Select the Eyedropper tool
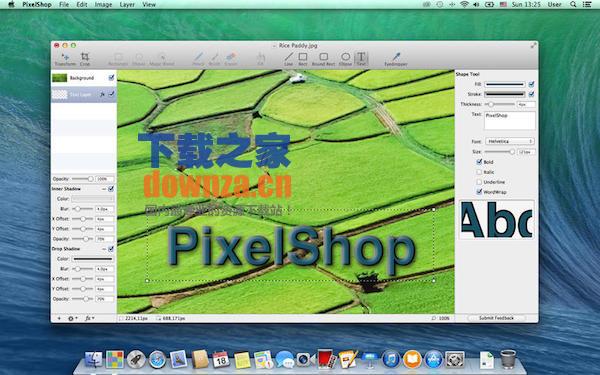The image size is (600, 375). [396, 59]
